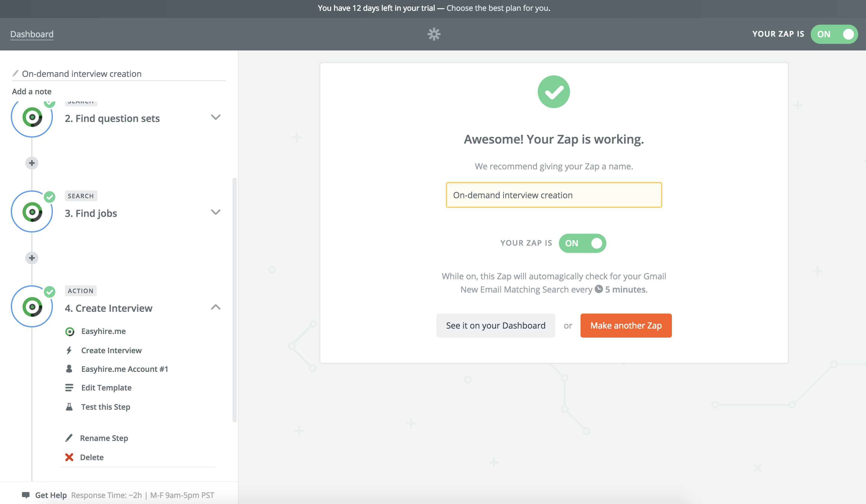Select Easyhire.me Account #1 item
866x504 pixels.
[x=124, y=369]
